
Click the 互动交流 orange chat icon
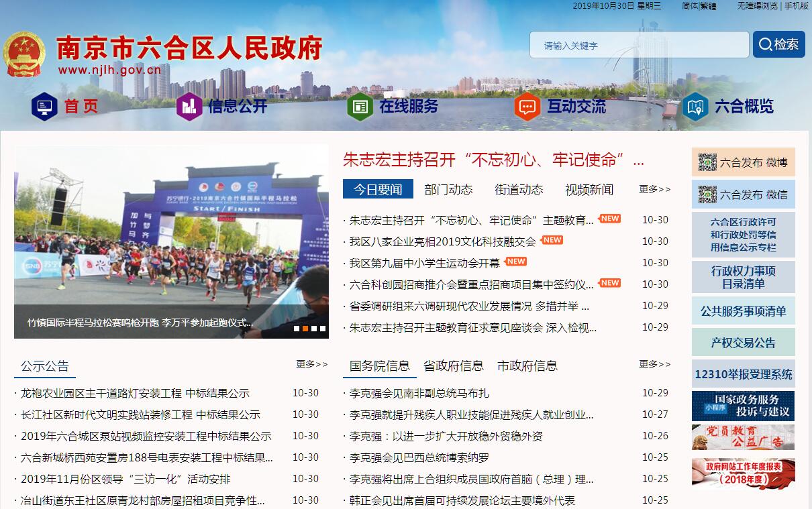point(527,107)
